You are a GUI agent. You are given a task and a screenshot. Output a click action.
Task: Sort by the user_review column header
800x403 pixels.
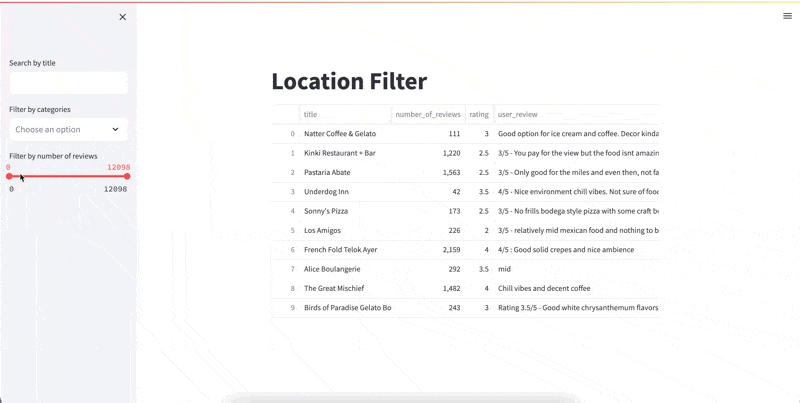pos(576,114)
